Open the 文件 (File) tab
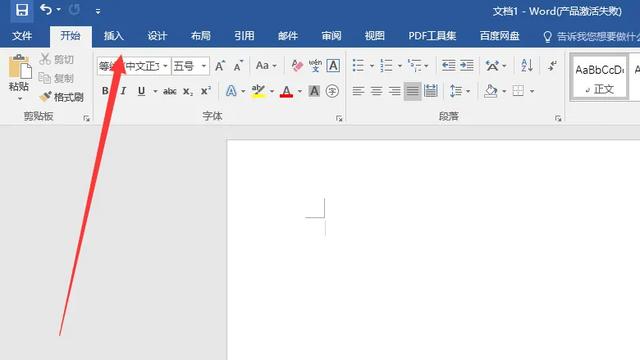The width and height of the screenshot is (640, 360). click(22, 36)
